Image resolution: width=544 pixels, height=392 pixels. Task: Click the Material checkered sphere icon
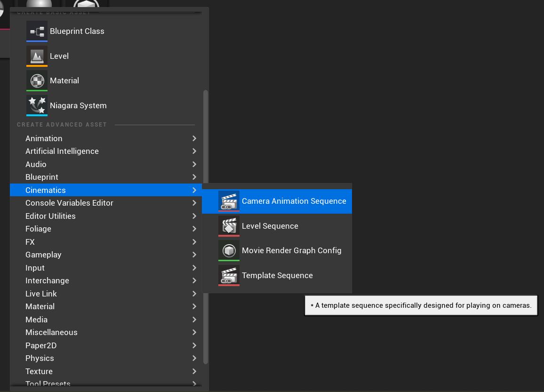37,80
